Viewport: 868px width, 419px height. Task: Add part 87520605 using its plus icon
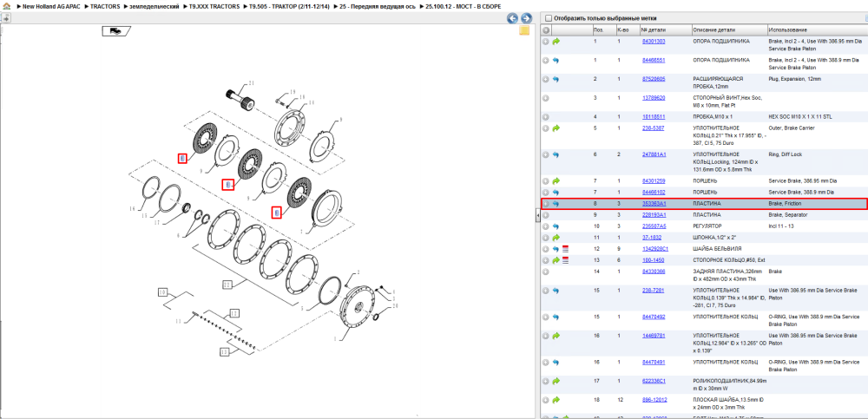click(x=546, y=79)
